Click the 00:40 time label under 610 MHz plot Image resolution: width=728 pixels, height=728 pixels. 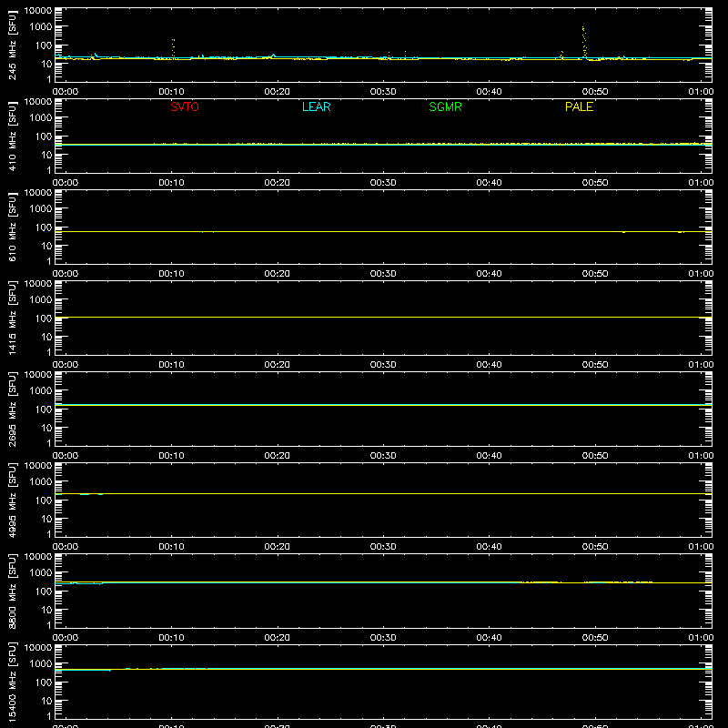click(489, 274)
